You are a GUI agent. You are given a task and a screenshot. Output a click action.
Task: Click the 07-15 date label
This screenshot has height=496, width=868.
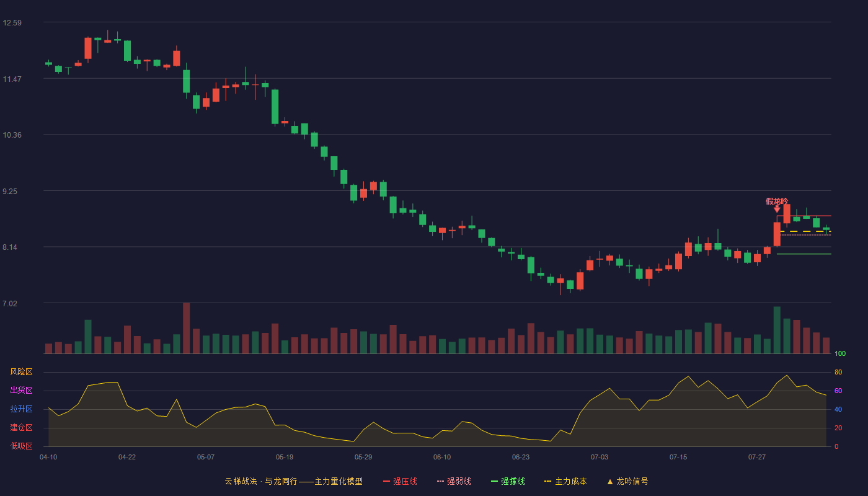click(678, 457)
